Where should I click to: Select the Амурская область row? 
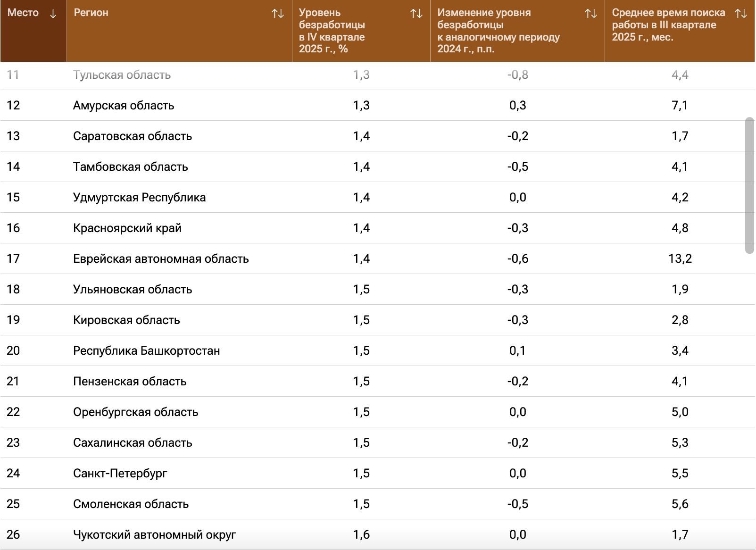coord(124,106)
